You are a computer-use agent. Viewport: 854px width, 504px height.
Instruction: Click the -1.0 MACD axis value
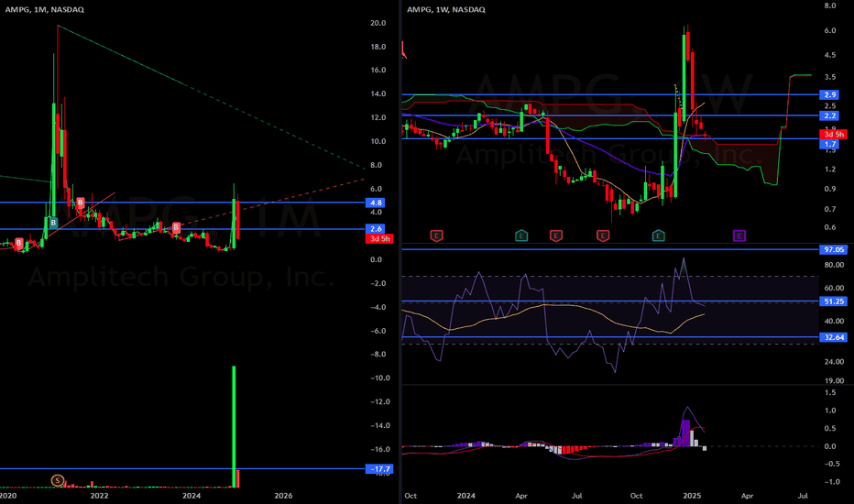[x=831, y=482]
